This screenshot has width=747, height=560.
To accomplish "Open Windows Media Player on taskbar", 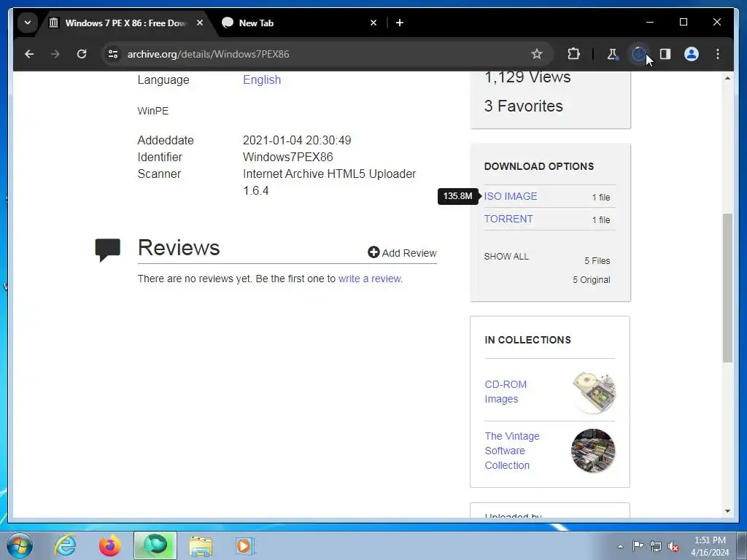I will pyautogui.click(x=245, y=545).
